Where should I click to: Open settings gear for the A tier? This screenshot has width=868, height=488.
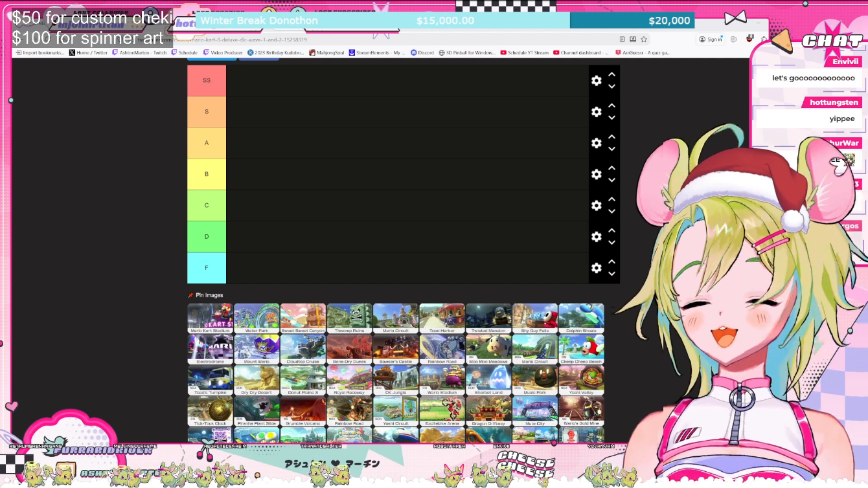tap(597, 143)
